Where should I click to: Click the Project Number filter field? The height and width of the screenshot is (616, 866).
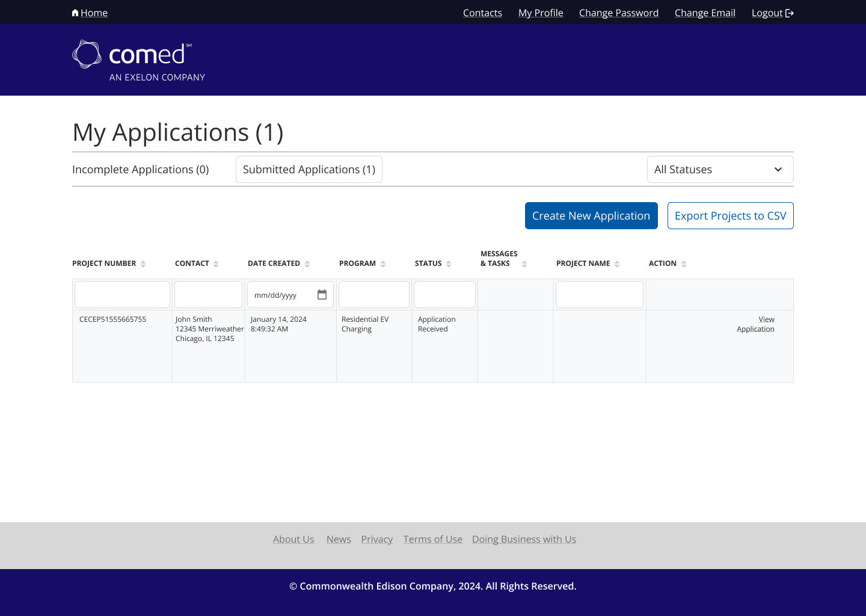[x=122, y=295]
